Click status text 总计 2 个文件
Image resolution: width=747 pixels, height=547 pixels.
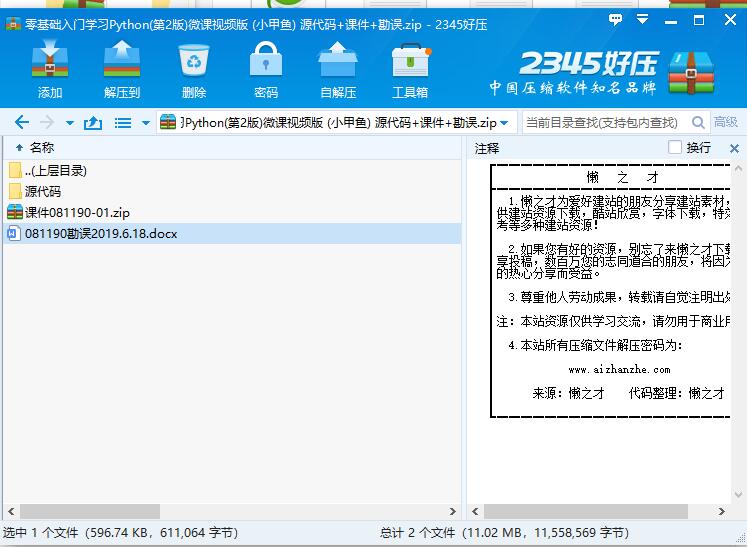click(417, 532)
